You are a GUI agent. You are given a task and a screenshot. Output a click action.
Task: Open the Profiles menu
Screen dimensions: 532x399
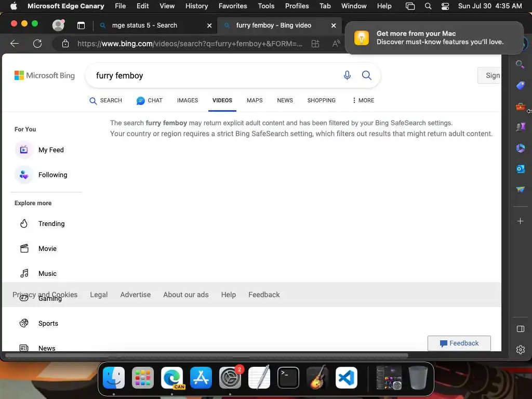[x=297, y=6]
